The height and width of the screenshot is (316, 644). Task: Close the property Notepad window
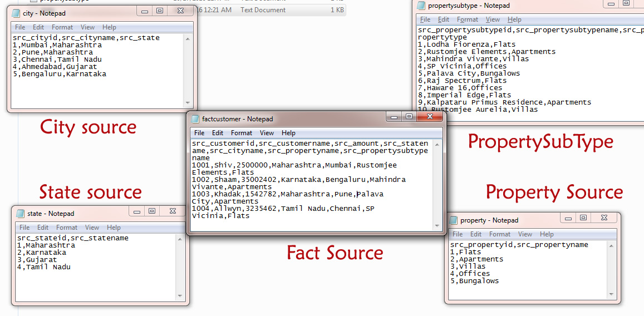pos(604,218)
